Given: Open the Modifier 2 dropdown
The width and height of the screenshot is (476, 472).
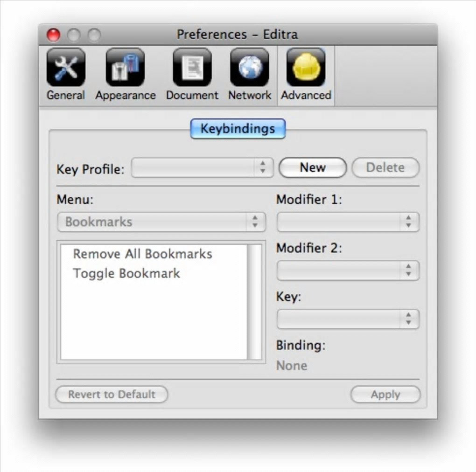Looking at the screenshot, I should pyautogui.click(x=348, y=270).
